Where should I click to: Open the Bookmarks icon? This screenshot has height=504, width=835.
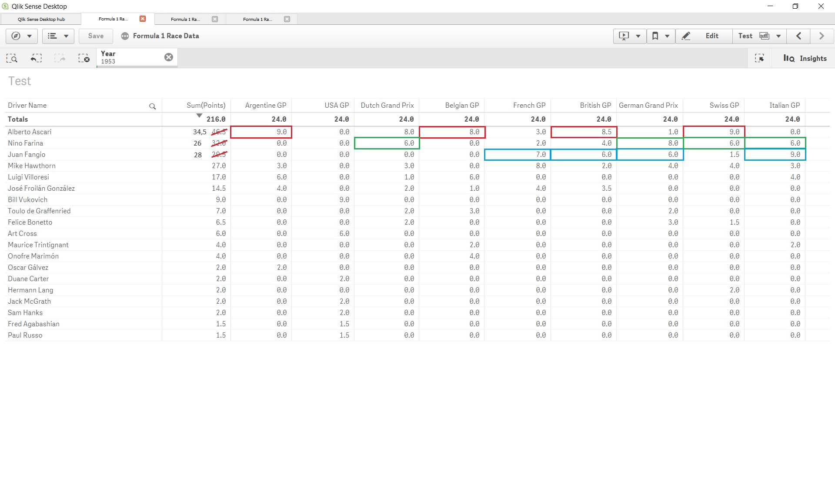655,36
